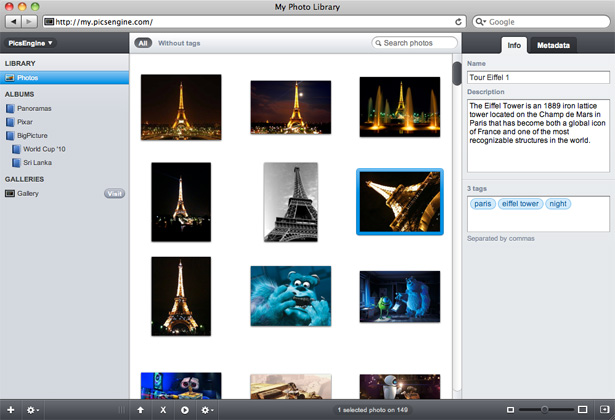
Task: Open the PicsEngine dropdown menu
Action: coord(30,43)
